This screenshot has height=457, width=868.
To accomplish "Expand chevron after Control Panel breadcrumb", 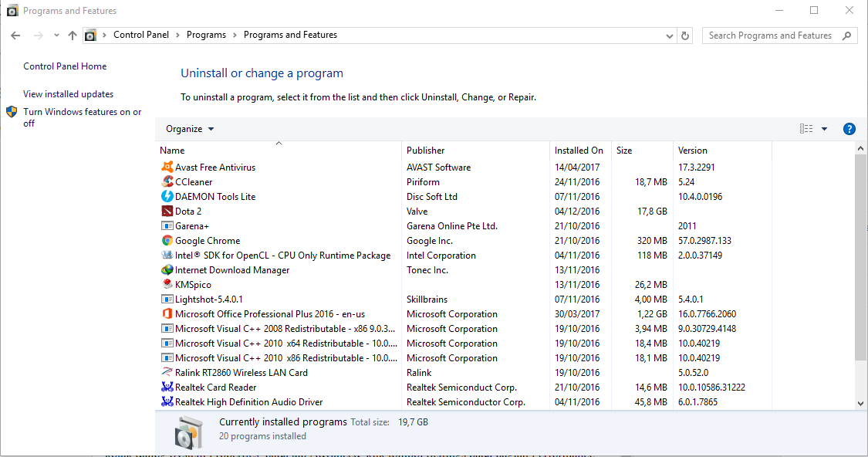I will pos(177,35).
